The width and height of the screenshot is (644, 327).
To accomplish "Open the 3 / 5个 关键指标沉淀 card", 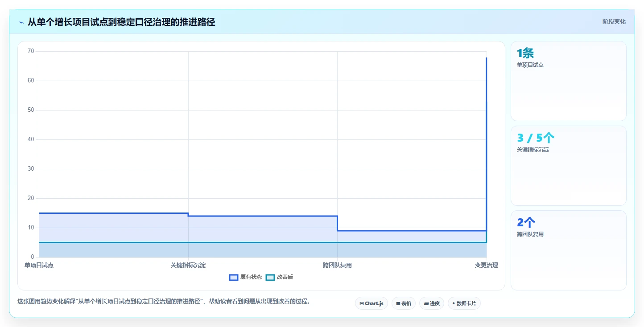I will (x=569, y=166).
